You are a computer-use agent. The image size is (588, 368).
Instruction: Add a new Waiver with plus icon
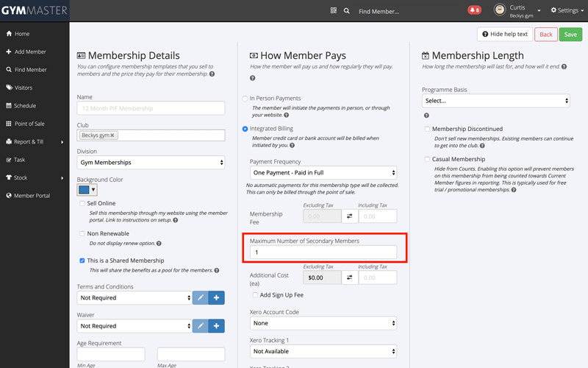pos(217,325)
